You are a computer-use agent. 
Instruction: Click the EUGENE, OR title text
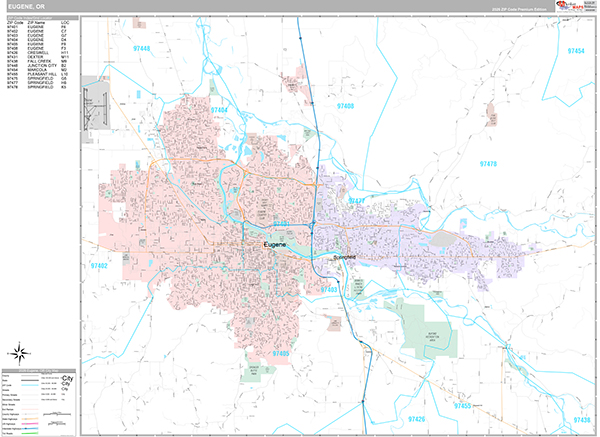(27, 7)
